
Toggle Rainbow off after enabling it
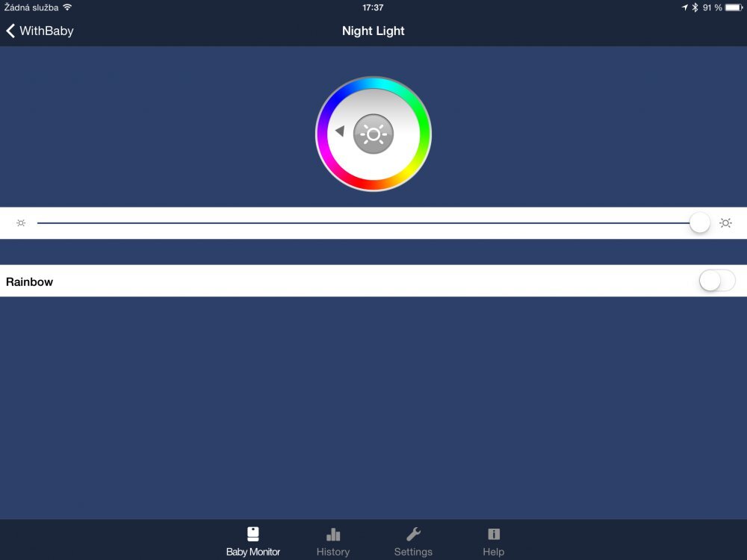[716, 281]
